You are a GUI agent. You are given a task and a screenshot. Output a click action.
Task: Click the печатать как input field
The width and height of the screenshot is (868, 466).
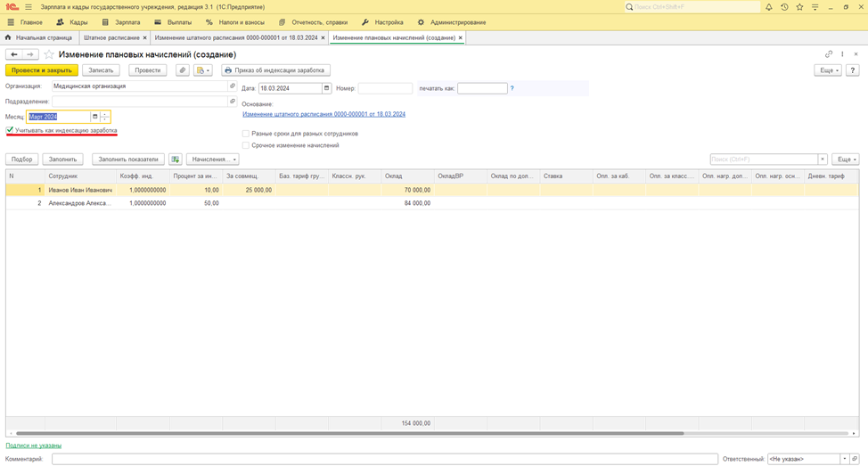(x=482, y=88)
